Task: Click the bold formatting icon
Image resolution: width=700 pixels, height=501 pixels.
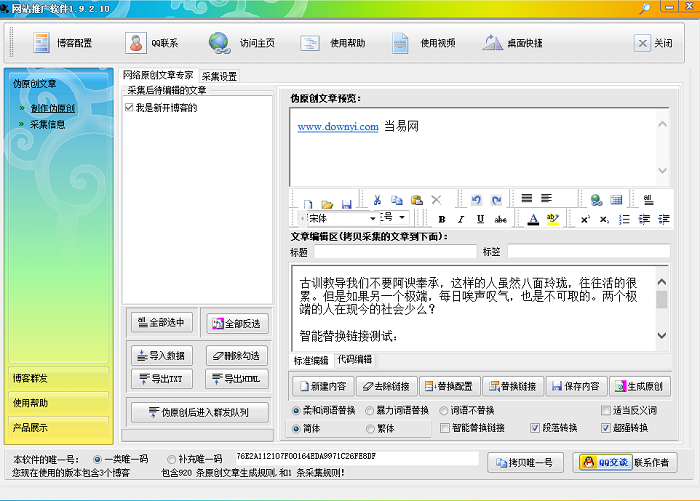Action: [x=442, y=219]
